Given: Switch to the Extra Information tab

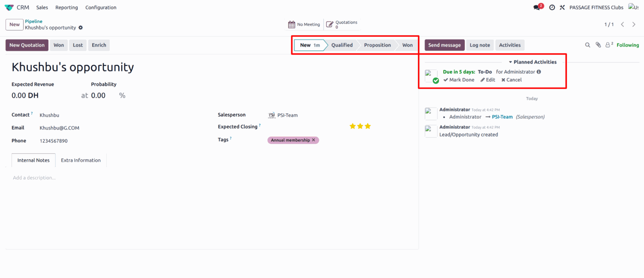Looking at the screenshot, I should 80,160.
